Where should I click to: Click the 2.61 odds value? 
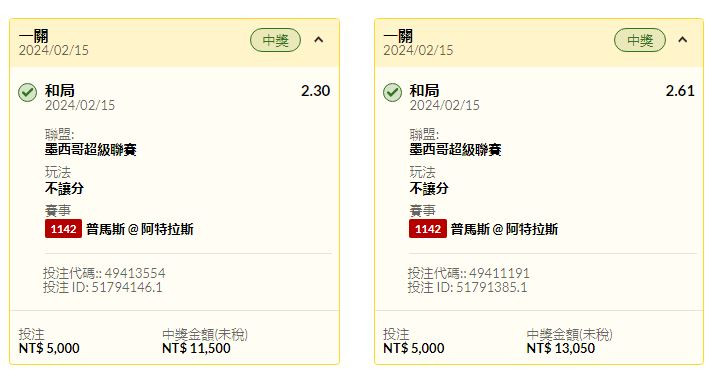[680, 91]
